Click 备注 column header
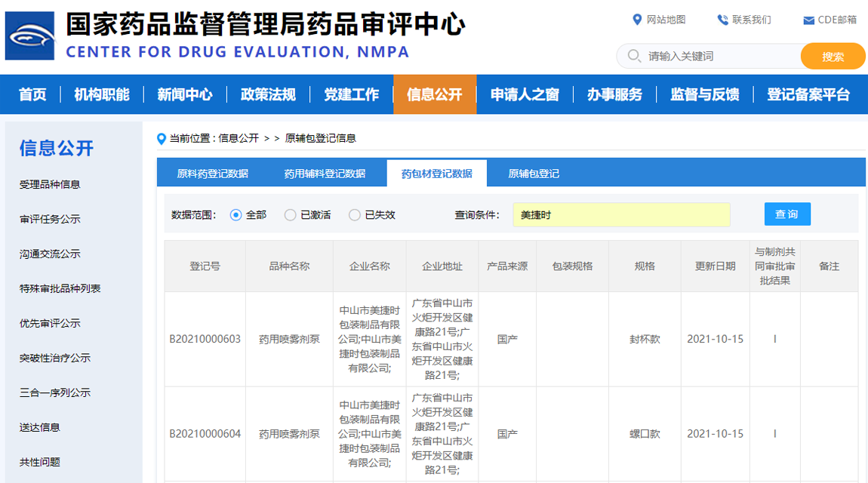The width and height of the screenshot is (868, 483). [830, 266]
